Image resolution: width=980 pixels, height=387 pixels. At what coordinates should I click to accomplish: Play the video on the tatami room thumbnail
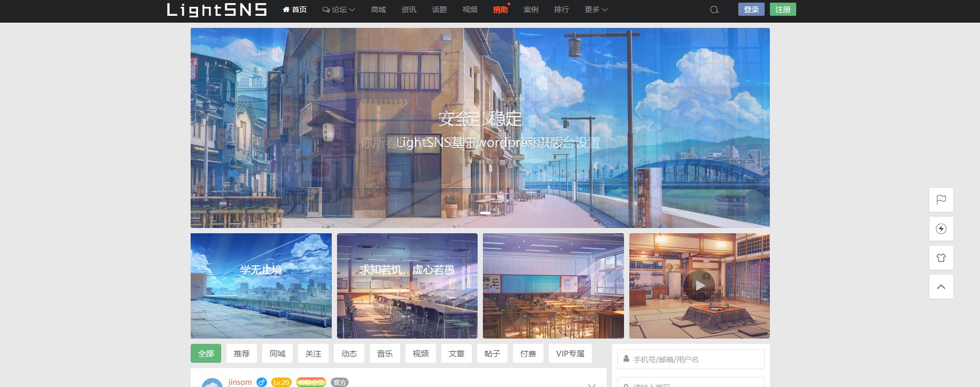tap(699, 285)
